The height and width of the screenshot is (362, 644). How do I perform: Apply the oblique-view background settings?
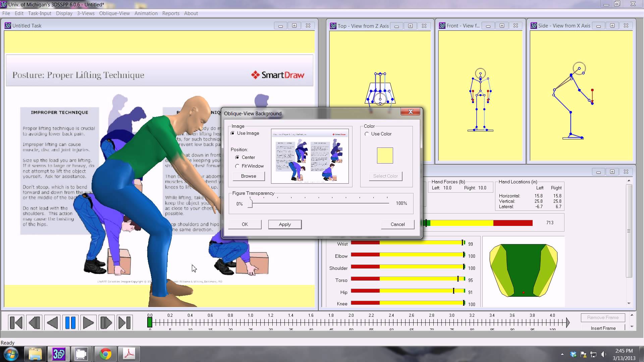coord(285,225)
